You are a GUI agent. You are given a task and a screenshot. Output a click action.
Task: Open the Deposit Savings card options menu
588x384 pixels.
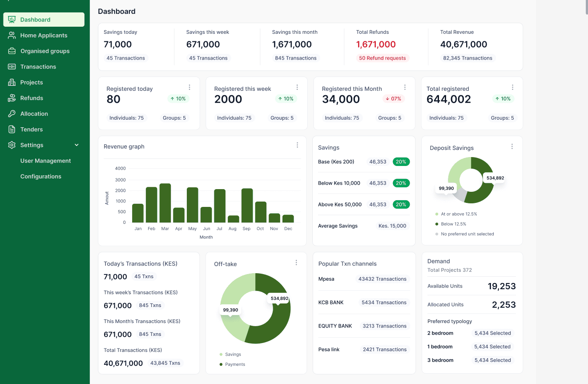[x=512, y=146]
